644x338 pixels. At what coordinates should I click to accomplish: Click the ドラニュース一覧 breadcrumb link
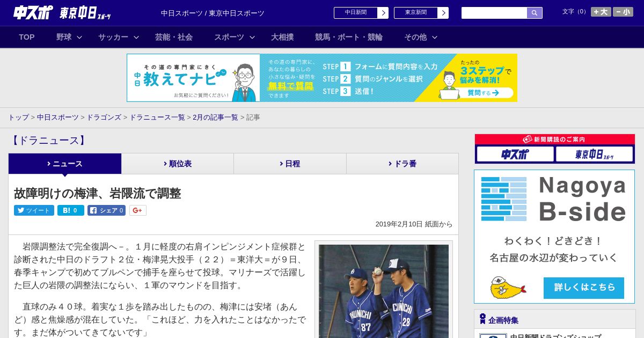coord(157,117)
